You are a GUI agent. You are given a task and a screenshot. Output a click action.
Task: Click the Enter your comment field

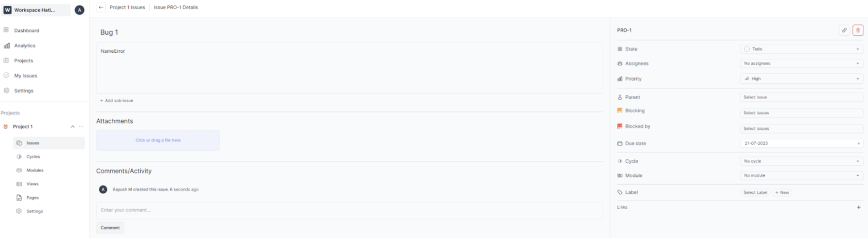click(349, 210)
